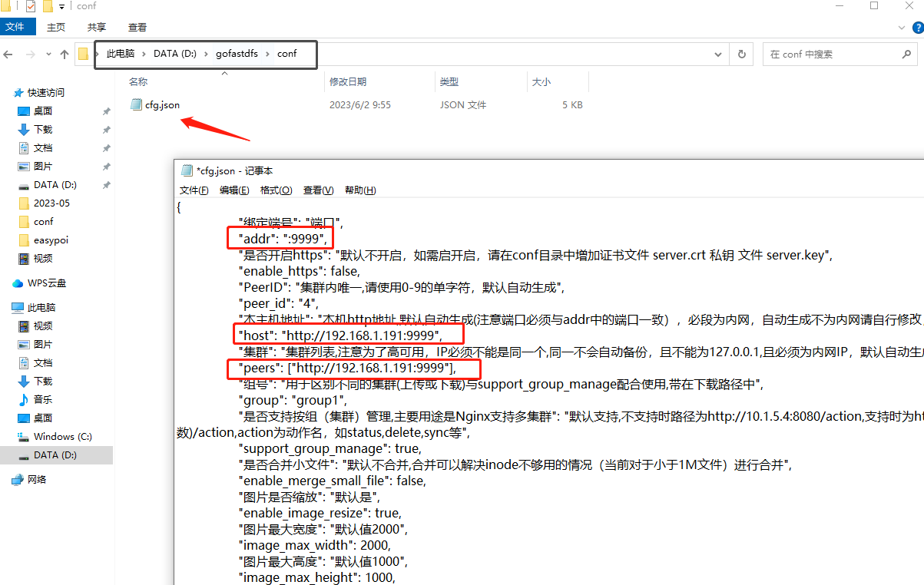Open pinned 图片 under 快速访问
The height and width of the screenshot is (585, 924).
coord(43,166)
